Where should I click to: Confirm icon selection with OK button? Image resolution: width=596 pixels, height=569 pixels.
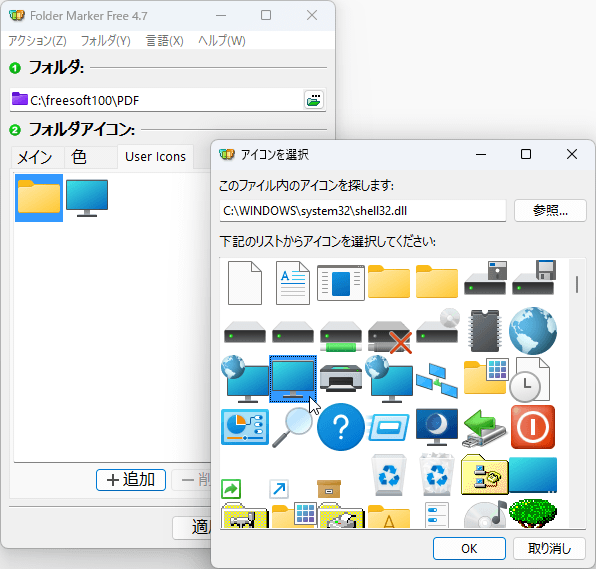point(469,548)
